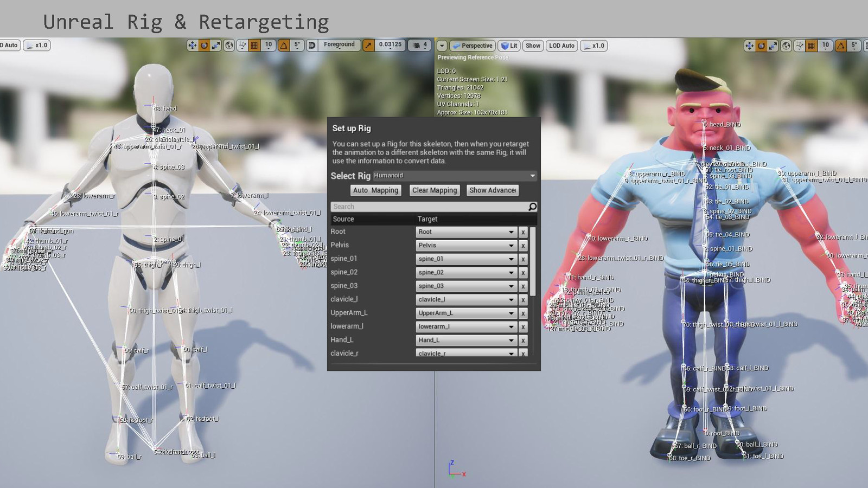Select translate mode in right viewport toolbar
Image resolution: width=868 pixels, height=488 pixels.
749,46
